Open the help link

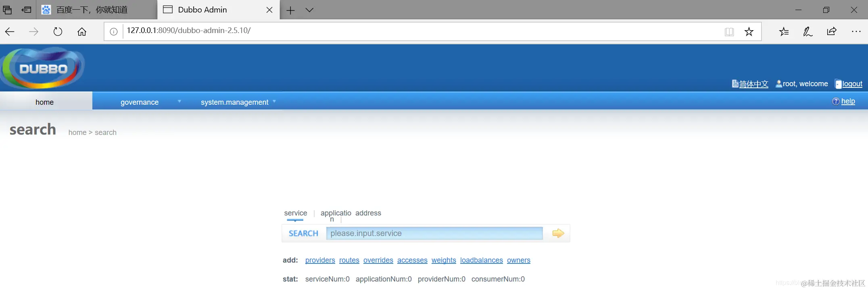point(848,101)
